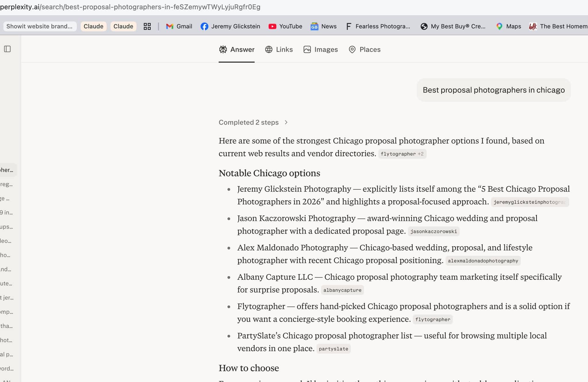Expand the Completed 2 steps section
Viewport: 588px width, 382px height.
pos(253,122)
